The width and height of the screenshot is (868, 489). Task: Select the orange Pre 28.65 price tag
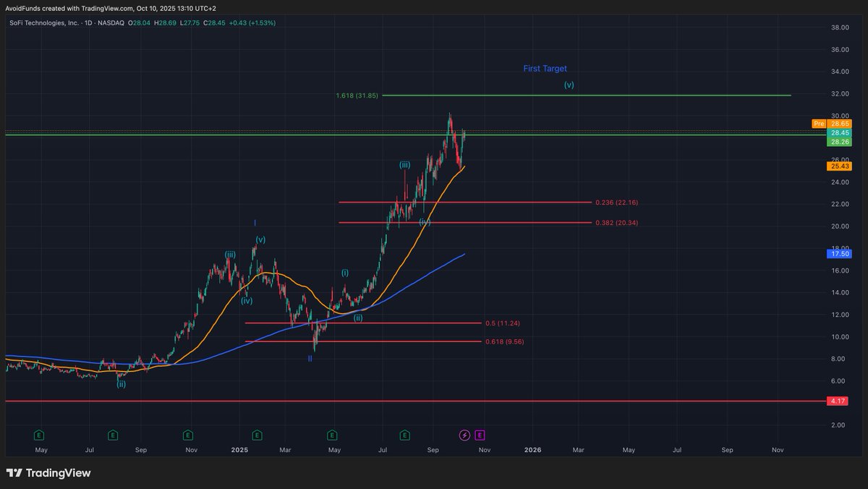pos(832,124)
